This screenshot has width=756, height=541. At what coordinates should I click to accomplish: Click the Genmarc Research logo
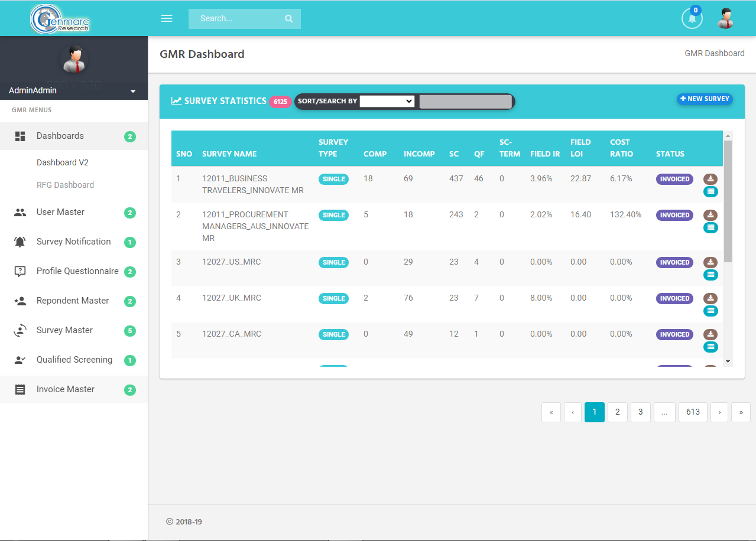[60, 18]
